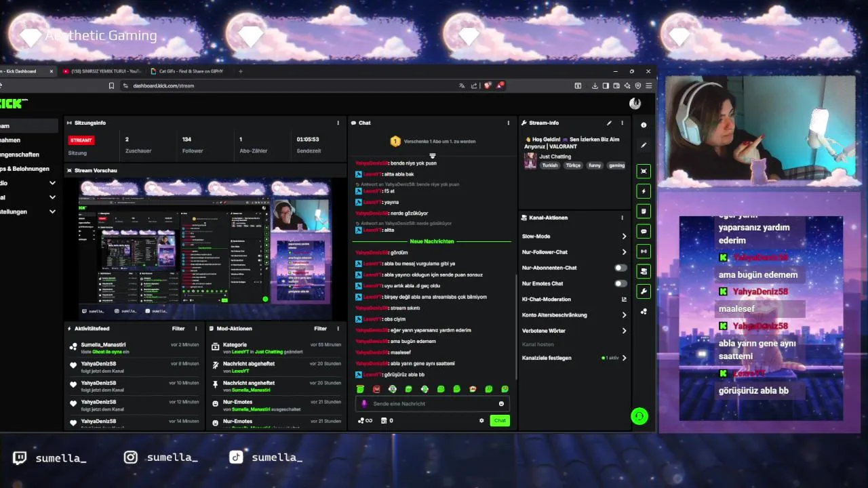This screenshot has width=868, height=488.
Task: Click the gaming stream tag
Action: point(616,165)
